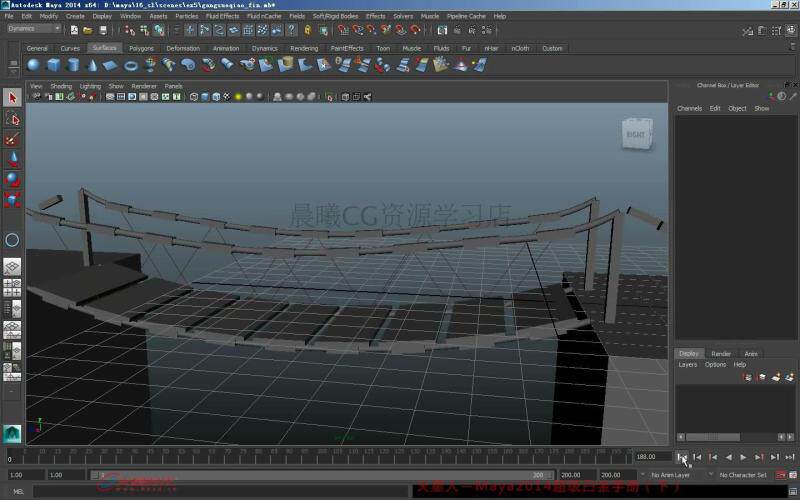Play animation backwards

(x=729, y=457)
